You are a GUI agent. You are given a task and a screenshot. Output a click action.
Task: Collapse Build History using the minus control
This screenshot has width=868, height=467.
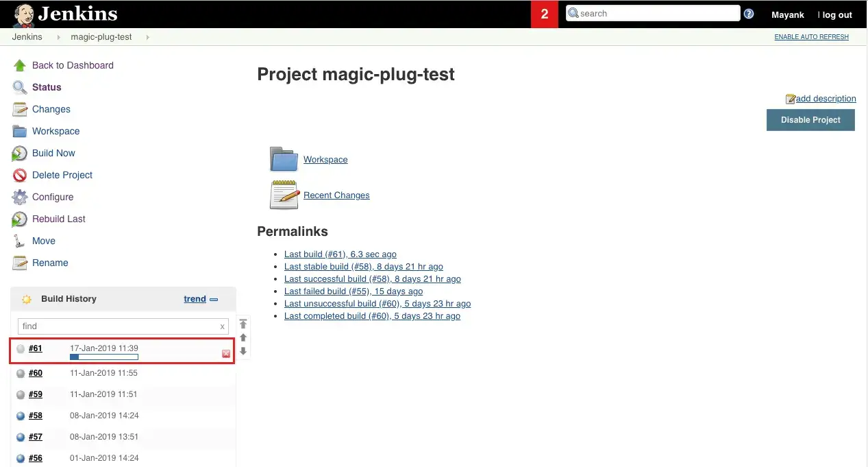coord(214,299)
